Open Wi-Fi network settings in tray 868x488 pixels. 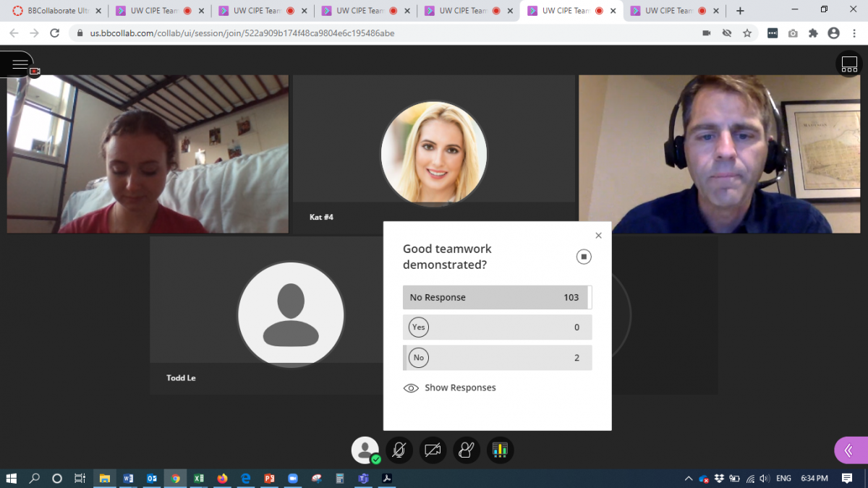(750, 479)
